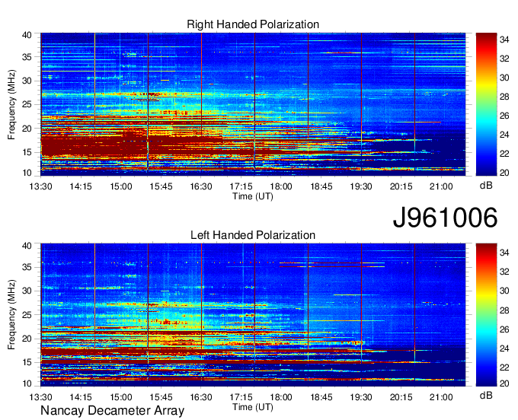Click the dB label under the lower colorbar
This screenshot has width=518, height=420.
pos(486,395)
